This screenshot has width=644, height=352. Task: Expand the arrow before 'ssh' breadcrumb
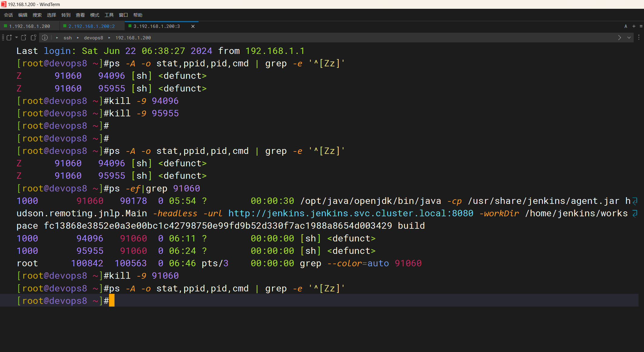57,38
